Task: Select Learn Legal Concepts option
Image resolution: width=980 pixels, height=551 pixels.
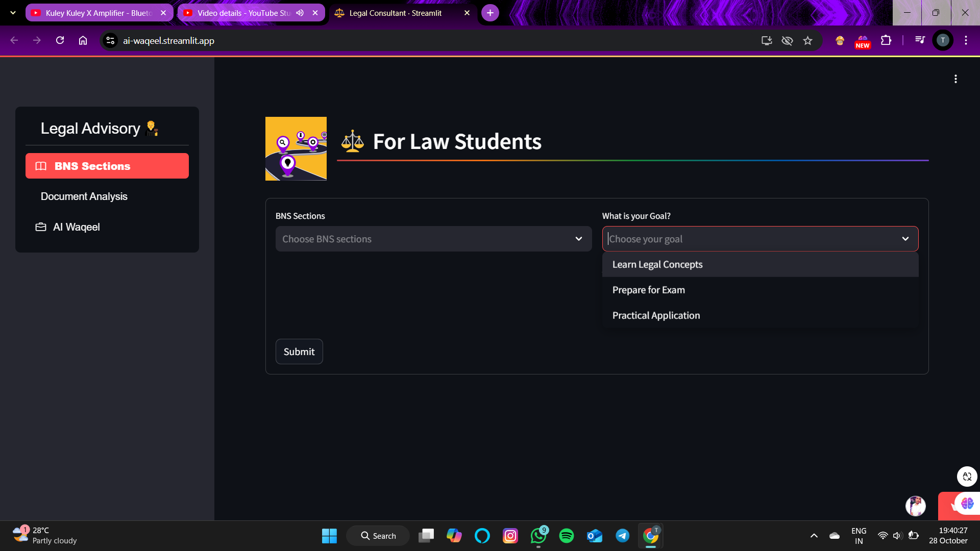Action: pyautogui.click(x=657, y=264)
